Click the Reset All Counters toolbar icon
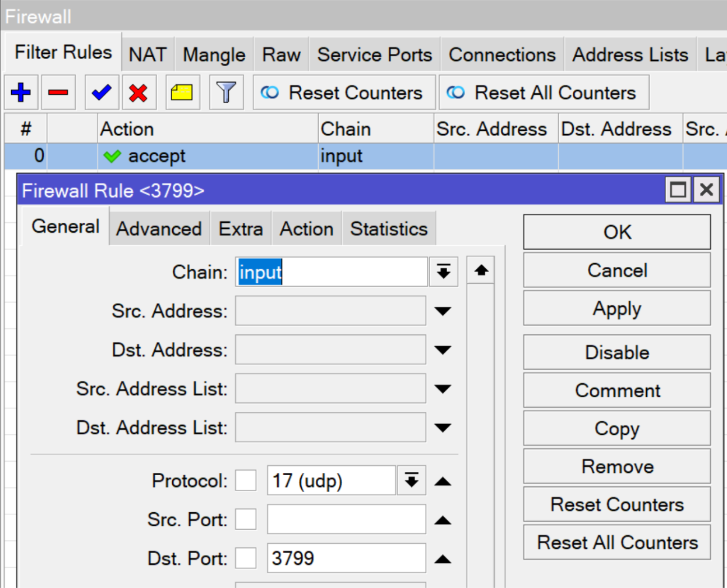 click(x=543, y=92)
